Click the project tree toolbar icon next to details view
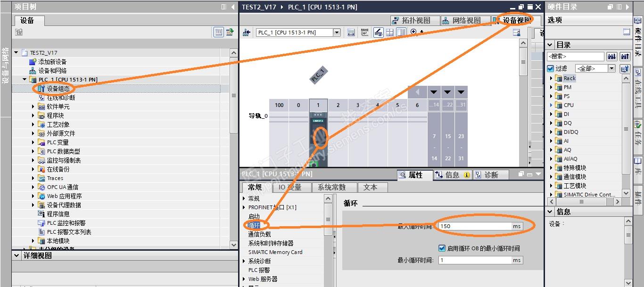Image resolution: width=644 pixels, height=287 pixels. point(230,32)
